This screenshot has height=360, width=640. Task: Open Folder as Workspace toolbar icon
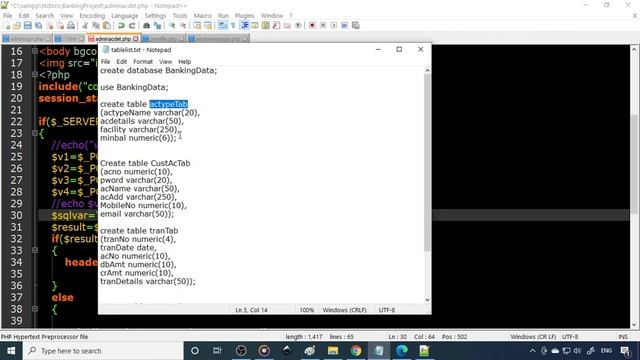click(287, 25)
